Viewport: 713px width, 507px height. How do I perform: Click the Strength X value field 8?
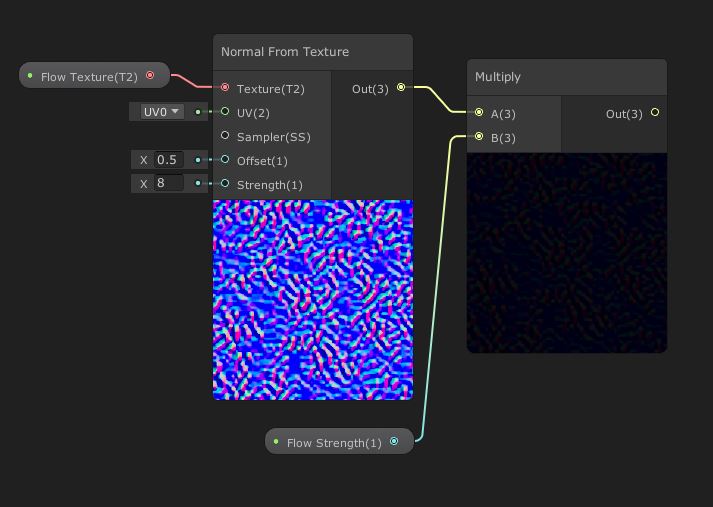pyautogui.click(x=167, y=184)
